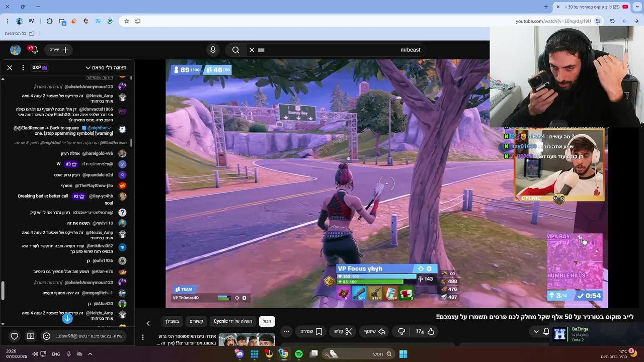644x362 pixels.
Task: Open the media controls icon in Chrome toolbar
Action: point(32,21)
